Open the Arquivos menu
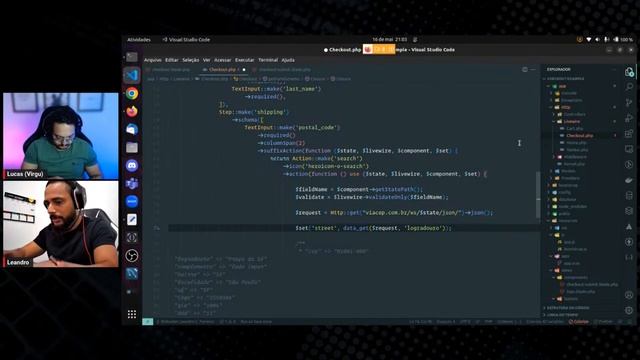Viewport: 640px width, 360px height. pos(153,60)
